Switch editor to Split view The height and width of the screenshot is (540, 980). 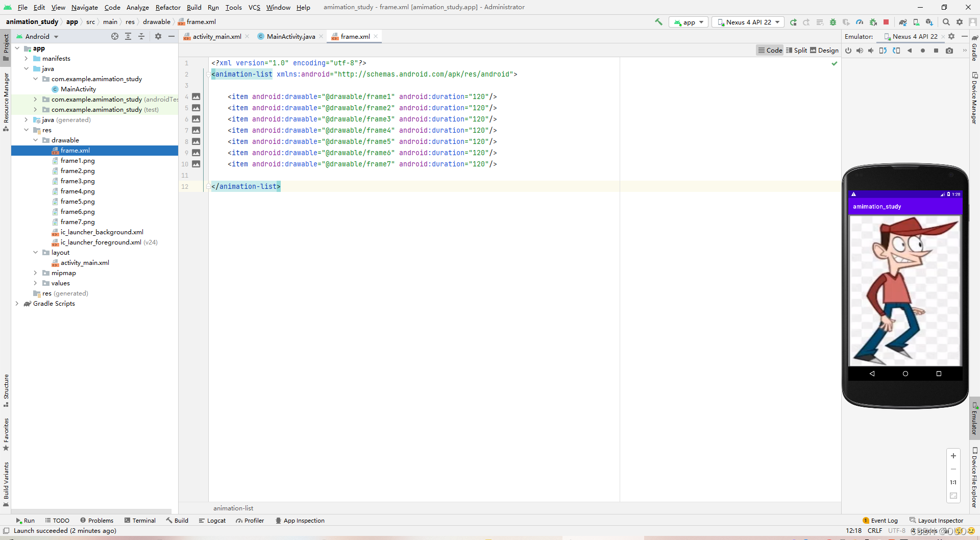tap(796, 50)
